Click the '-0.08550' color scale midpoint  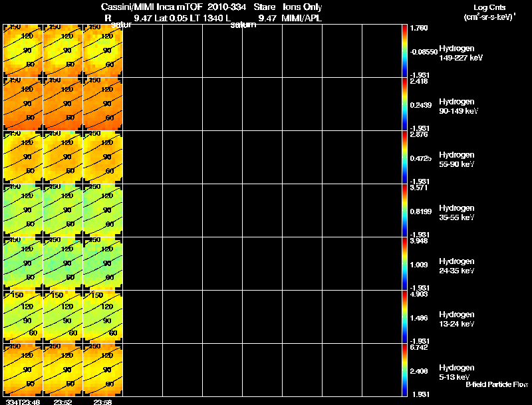(424, 52)
